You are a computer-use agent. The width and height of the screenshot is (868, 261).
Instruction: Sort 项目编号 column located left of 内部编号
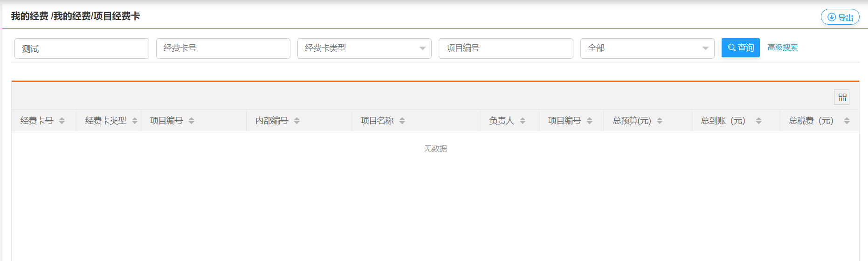point(191,121)
